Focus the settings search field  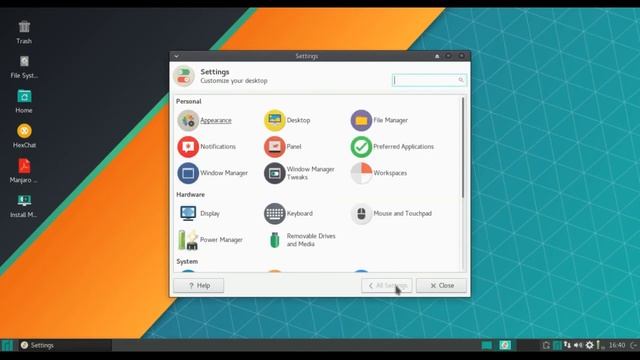(x=429, y=80)
